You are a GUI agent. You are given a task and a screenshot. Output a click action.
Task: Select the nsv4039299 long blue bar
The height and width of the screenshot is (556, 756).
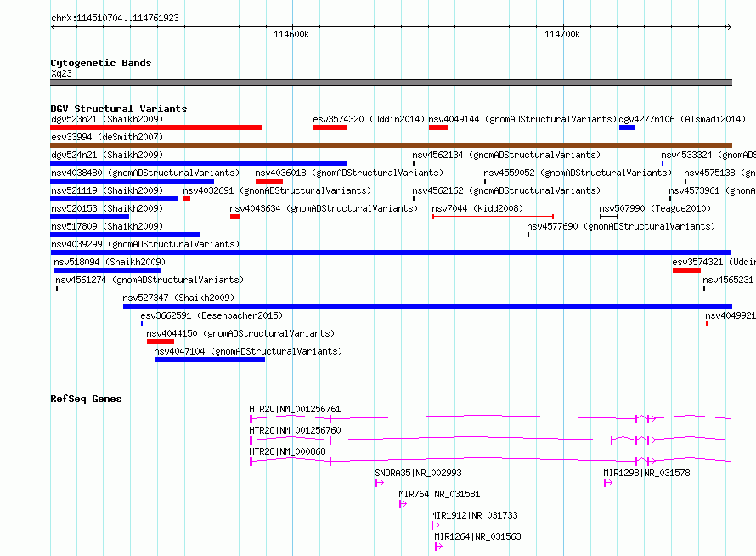pyautogui.click(x=391, y=252)
